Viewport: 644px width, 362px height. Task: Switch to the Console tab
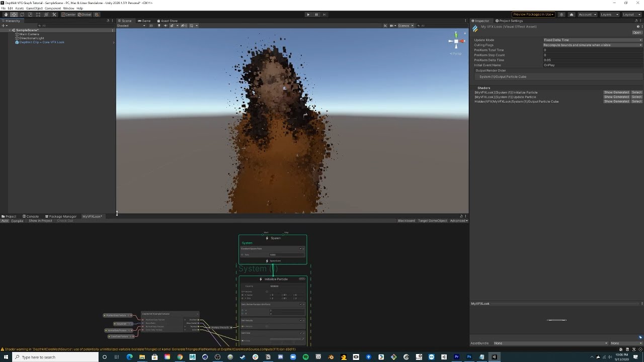pos(31,217)
